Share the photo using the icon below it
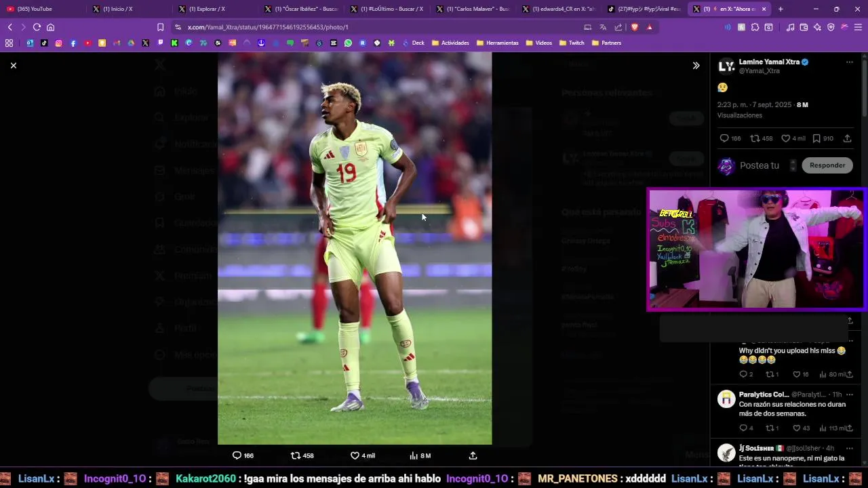Image resolution: width=868 pixels, height=488 pixels. point(473,455)
